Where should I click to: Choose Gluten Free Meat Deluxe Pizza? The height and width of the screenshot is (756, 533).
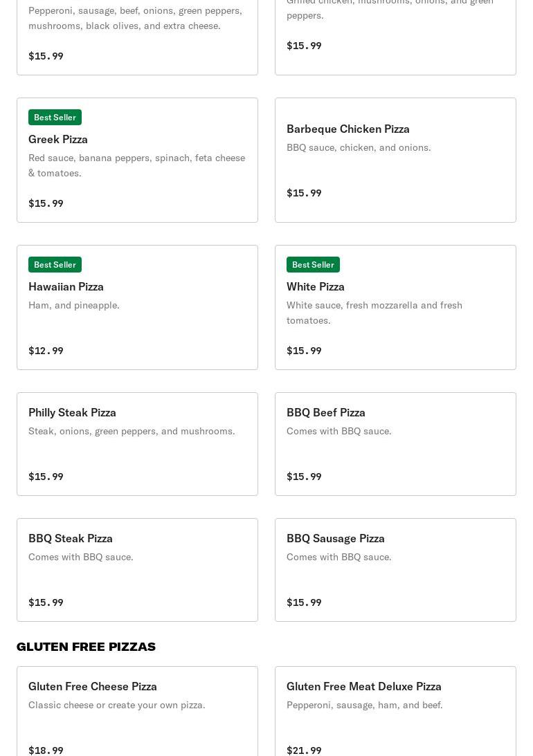(x=395, y=711)
